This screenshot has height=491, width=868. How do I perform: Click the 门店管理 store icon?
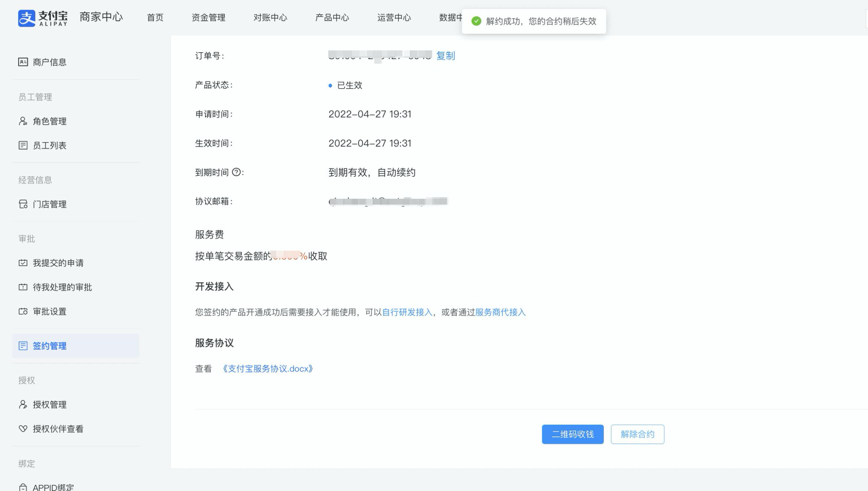(23, 204)
